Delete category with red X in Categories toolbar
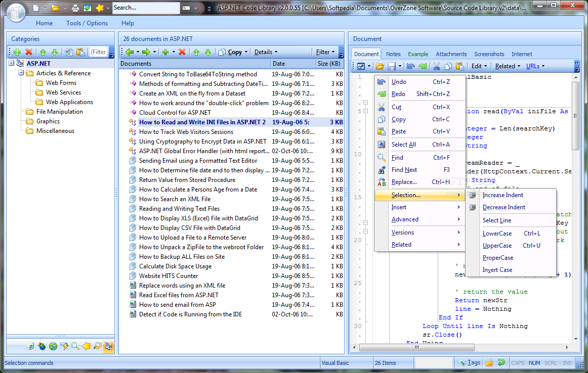 29,52
